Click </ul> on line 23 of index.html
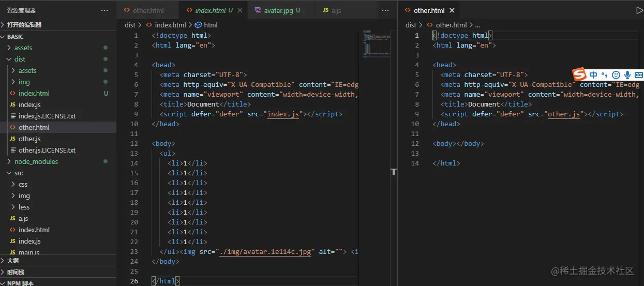 (170, 252)
